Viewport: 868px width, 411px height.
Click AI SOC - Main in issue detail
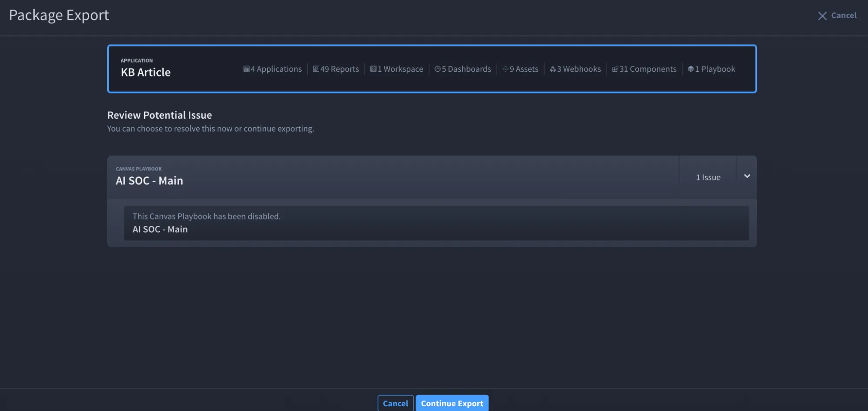160,229
